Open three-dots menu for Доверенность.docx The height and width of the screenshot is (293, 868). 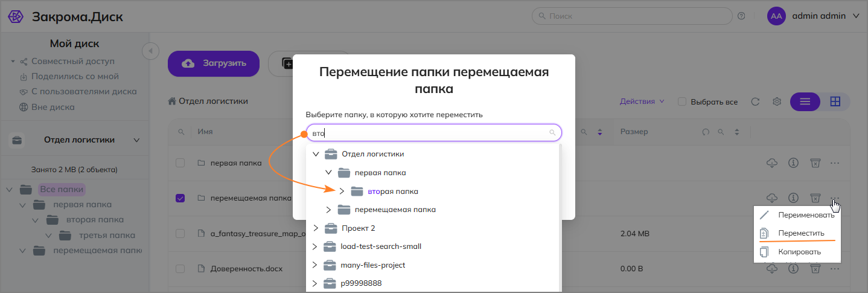coord(835,269)
